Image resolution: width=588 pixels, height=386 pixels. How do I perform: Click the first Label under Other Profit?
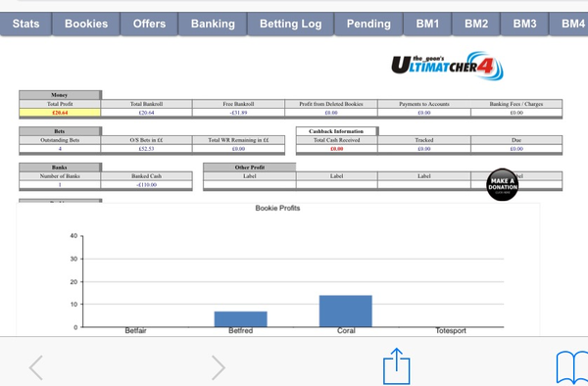tap(250, 176)
